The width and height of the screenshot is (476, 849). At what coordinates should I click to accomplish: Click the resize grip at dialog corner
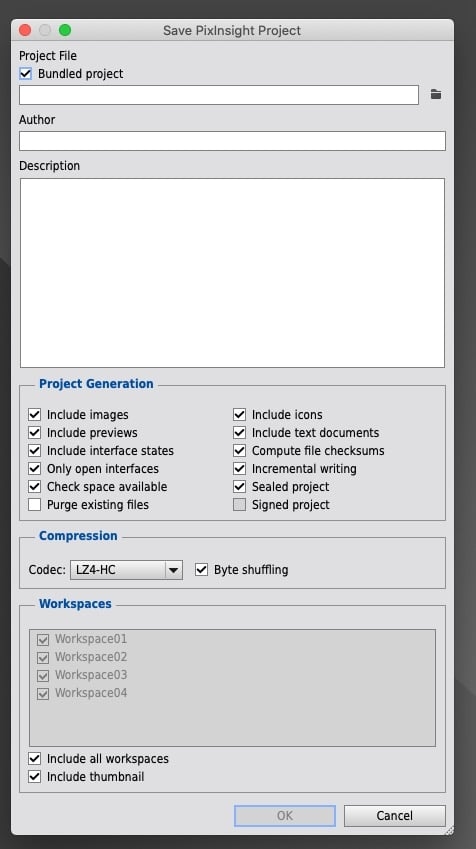pyautogui.click(x=449, y=830)
